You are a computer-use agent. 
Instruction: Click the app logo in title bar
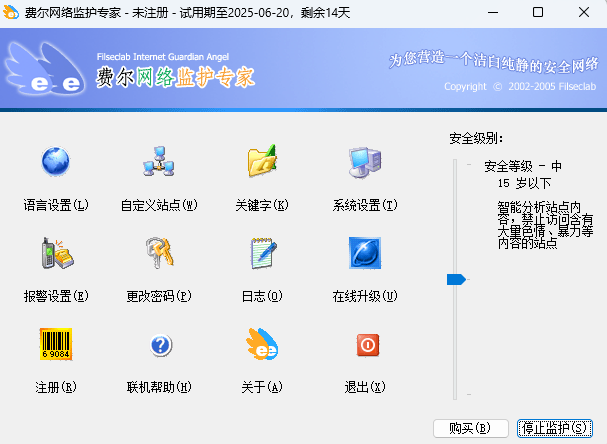[11, 12]
